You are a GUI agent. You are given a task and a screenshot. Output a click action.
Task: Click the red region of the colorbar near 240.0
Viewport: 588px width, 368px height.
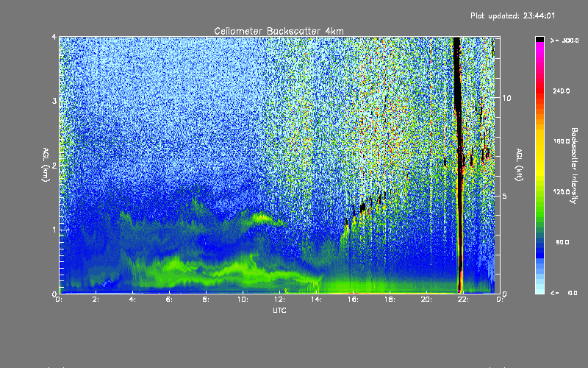(539, 90)
